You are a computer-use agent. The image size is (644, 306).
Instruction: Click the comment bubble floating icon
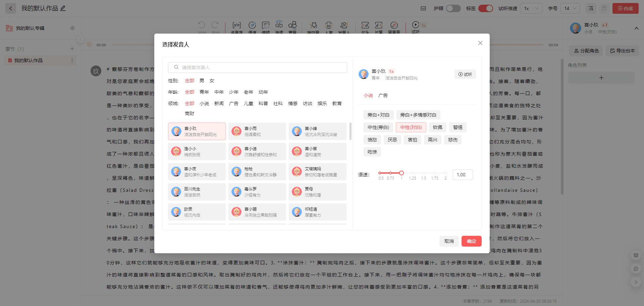click(636, 269)
